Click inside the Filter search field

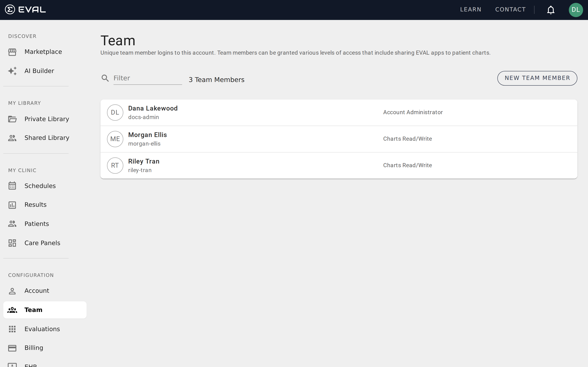coord(147,78)
